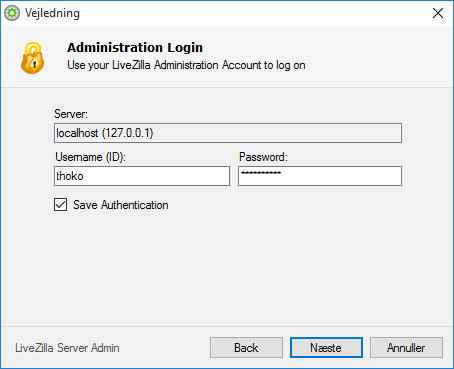Click the Save Authentication label text

tap(121, 205)
